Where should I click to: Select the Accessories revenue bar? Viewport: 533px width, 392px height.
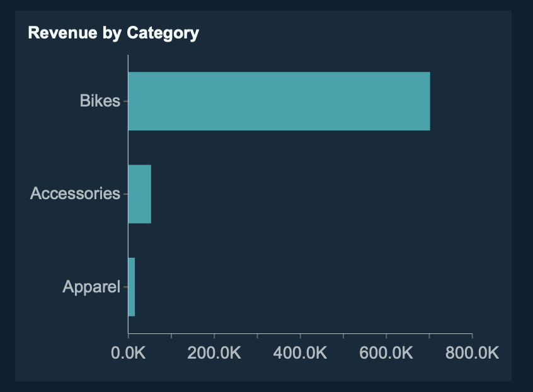(x=139, y=194)
